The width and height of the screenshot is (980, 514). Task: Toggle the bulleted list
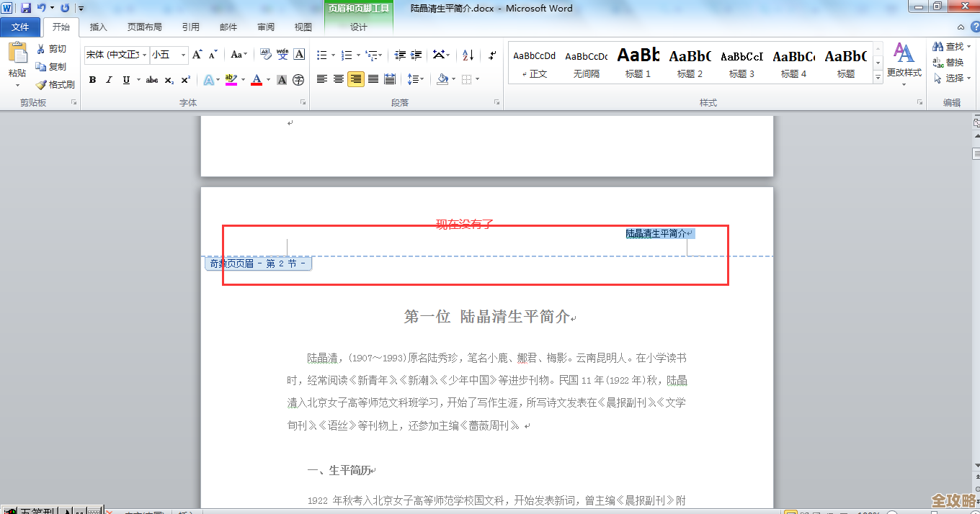(x=322, y=55)
